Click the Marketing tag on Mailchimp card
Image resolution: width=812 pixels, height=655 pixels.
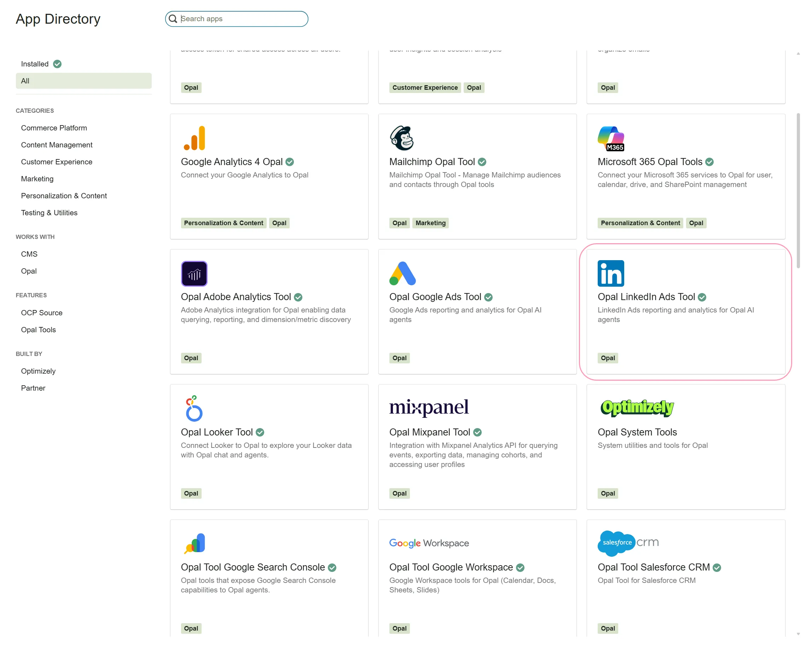[431, 223]
